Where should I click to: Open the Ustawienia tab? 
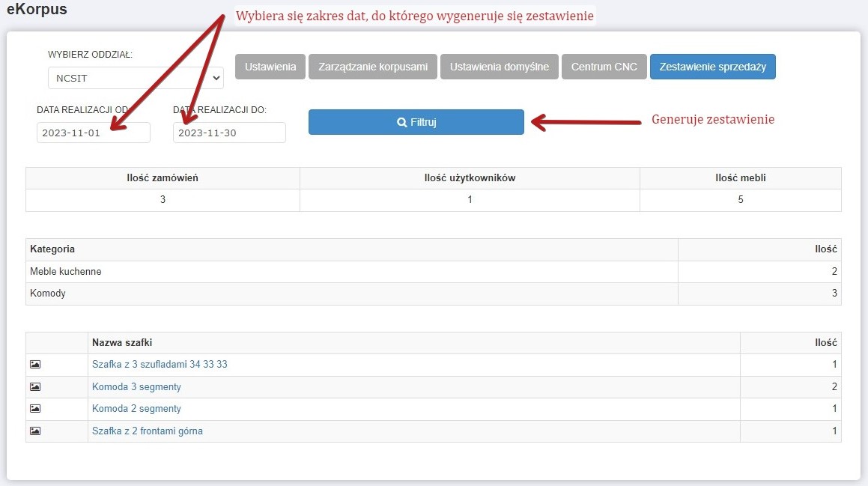[270, 67]
